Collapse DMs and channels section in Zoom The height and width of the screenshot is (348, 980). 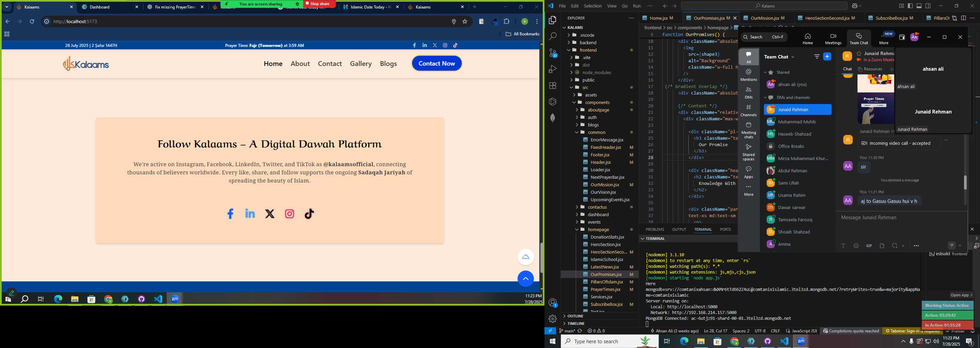(x=765, y=97)
